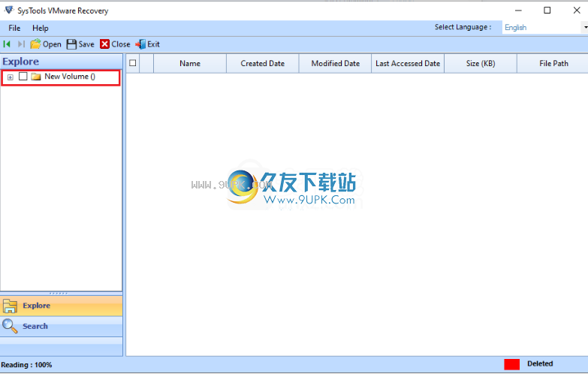Click the Deleted legend label
The height and width of the screenshot is (374, 588).
(540, 363)
